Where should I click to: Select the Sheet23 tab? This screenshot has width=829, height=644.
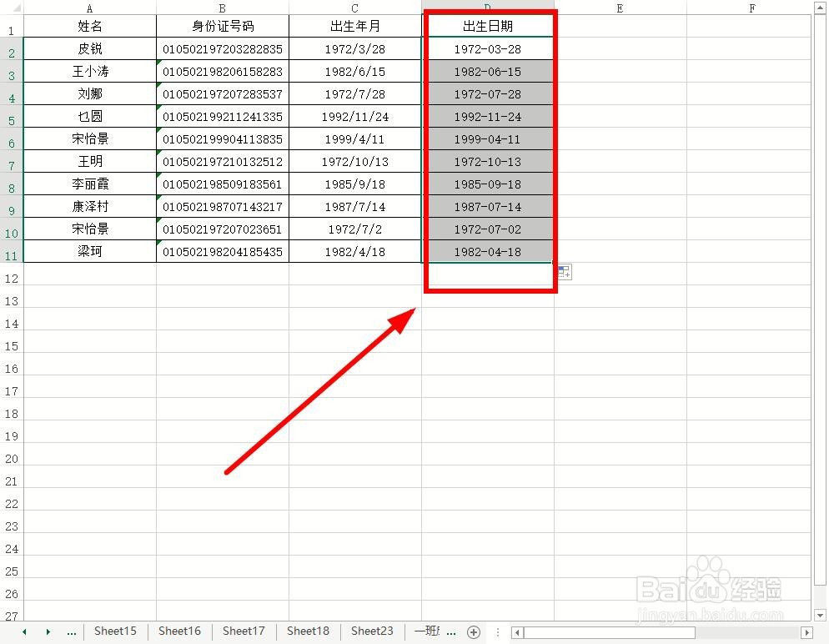372,631
